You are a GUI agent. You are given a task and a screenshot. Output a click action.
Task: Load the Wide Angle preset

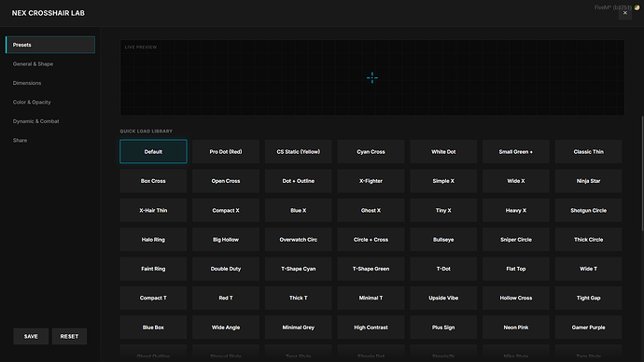(226, 327)
